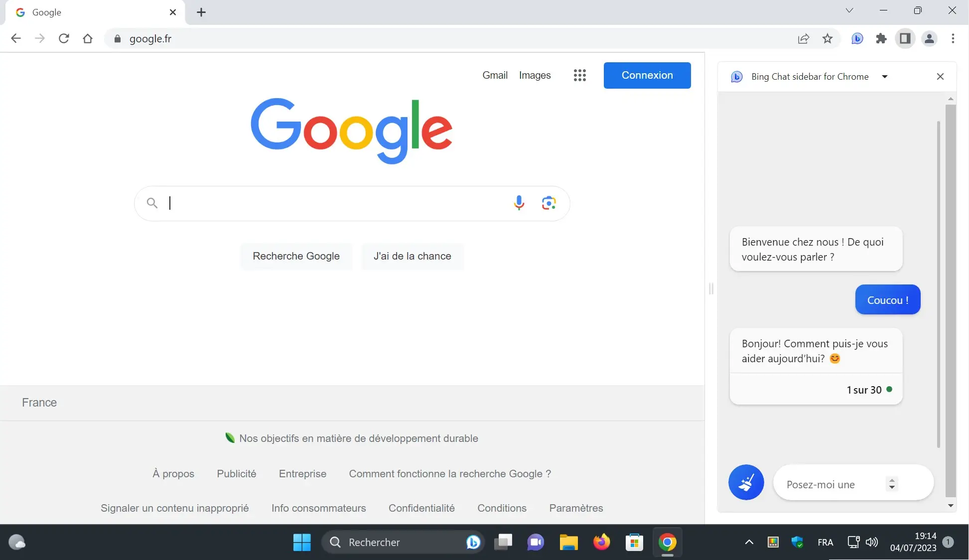Select the Google browser tab
This screenshot has width=969, height=560.
[95, 12]
